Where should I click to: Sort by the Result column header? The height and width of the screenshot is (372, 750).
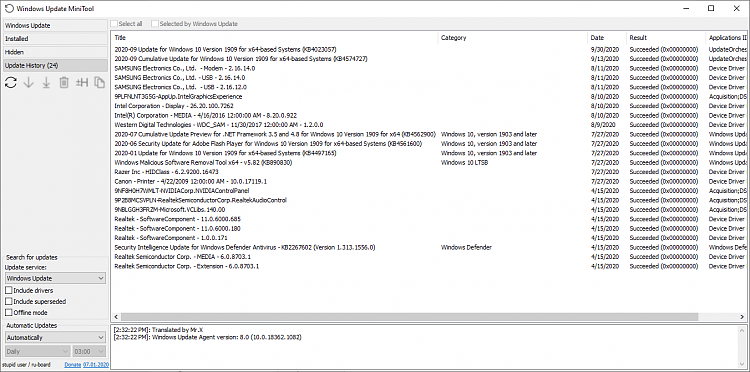[x=665, y=38]
